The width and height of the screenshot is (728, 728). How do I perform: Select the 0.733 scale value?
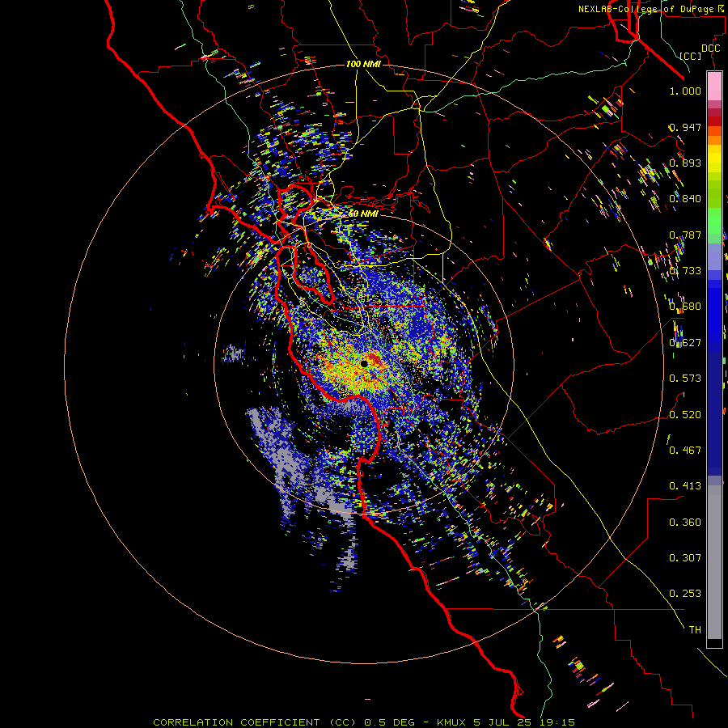[x=685, y=271]
